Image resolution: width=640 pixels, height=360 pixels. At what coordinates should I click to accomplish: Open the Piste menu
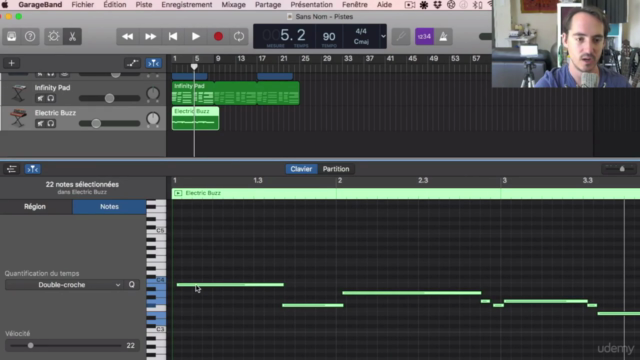(144, 5)
